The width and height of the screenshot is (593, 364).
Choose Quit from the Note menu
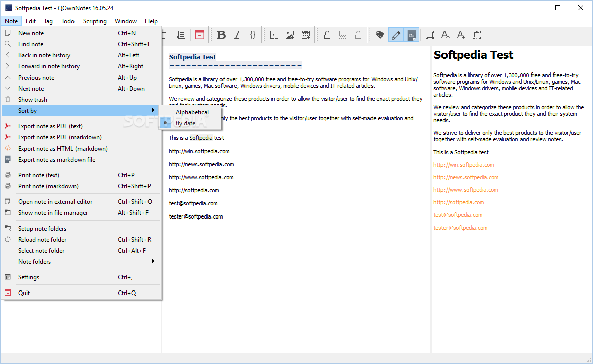pos(81,293)
